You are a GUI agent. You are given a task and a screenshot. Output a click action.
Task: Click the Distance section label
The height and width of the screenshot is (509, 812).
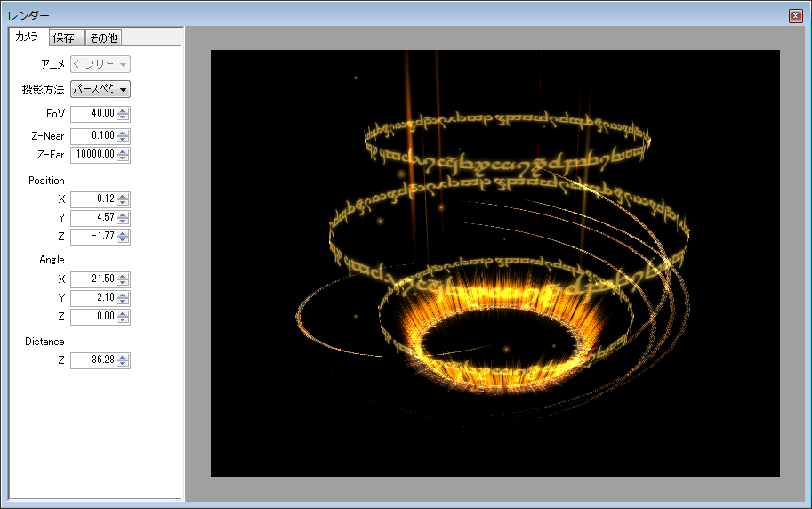pos(44,342)
